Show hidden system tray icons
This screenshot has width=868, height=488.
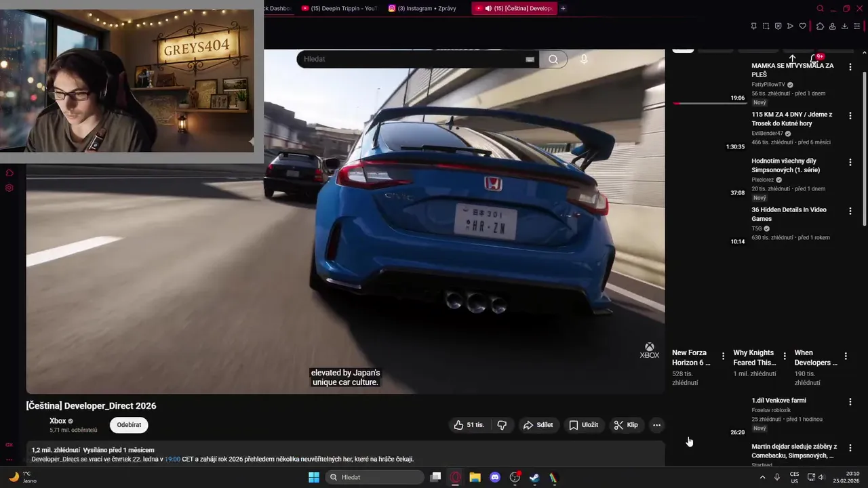click(762, 477)
